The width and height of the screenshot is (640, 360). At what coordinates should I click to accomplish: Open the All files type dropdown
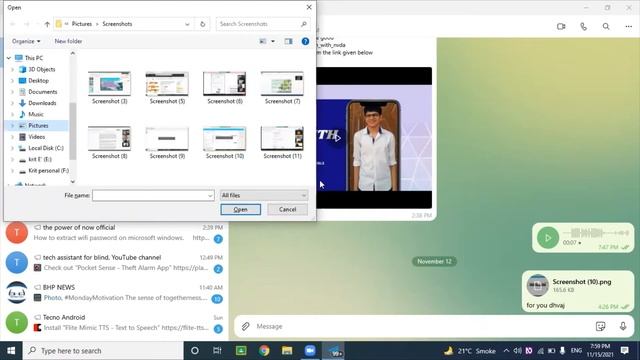264,196
